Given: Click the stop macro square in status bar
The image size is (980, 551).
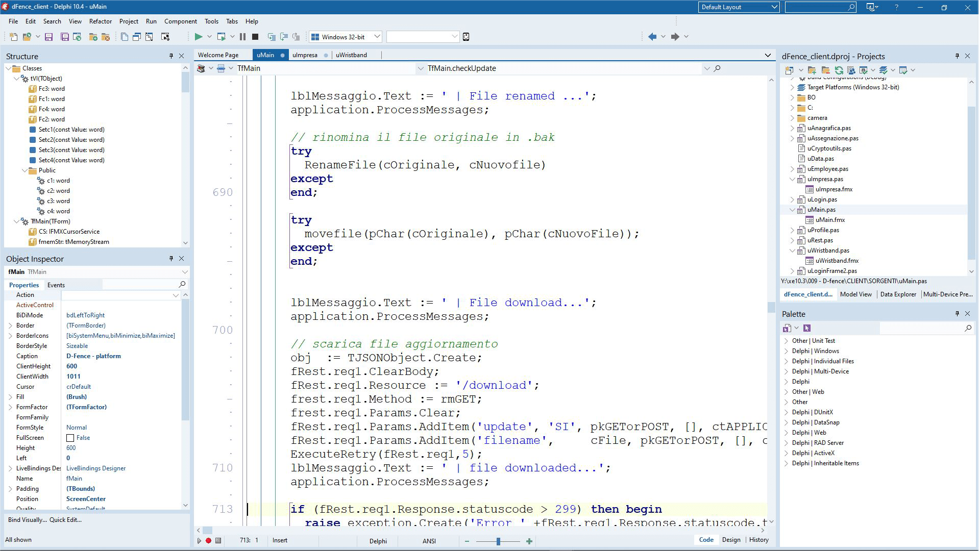Looking at the screenshot, I should [x=218, y=541].
